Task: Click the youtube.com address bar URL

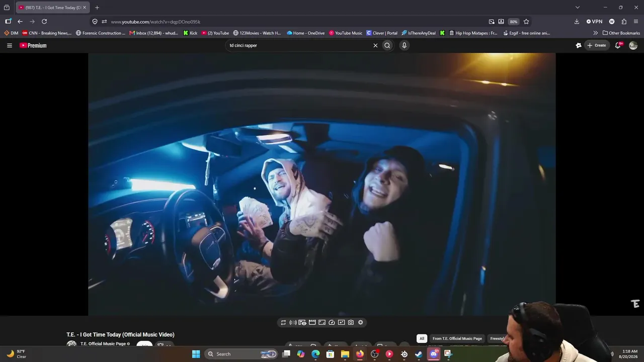Action: tap(155, 22)
